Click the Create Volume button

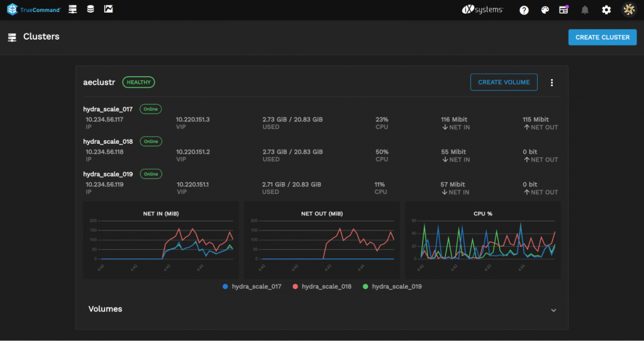[x=504, y=82]
